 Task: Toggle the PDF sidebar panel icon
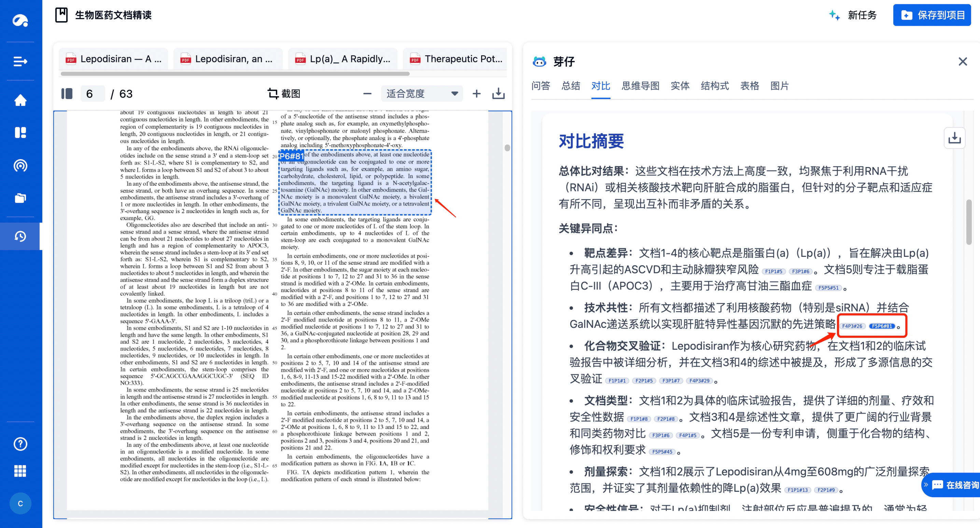click(x=67, y=94)
